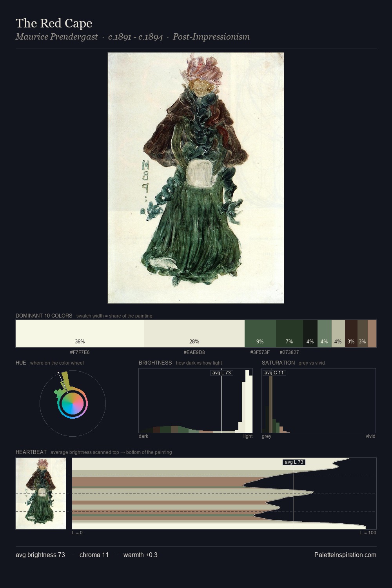This screenshot has height=588, width=392.
Task: Click the main painting image
Action: pos(196,178)
